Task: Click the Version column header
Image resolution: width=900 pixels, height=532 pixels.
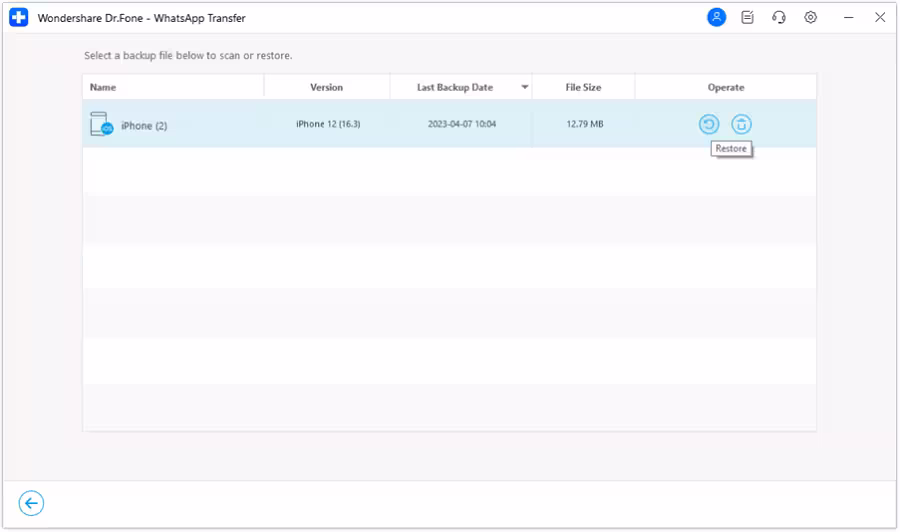Action: [327, 87]
